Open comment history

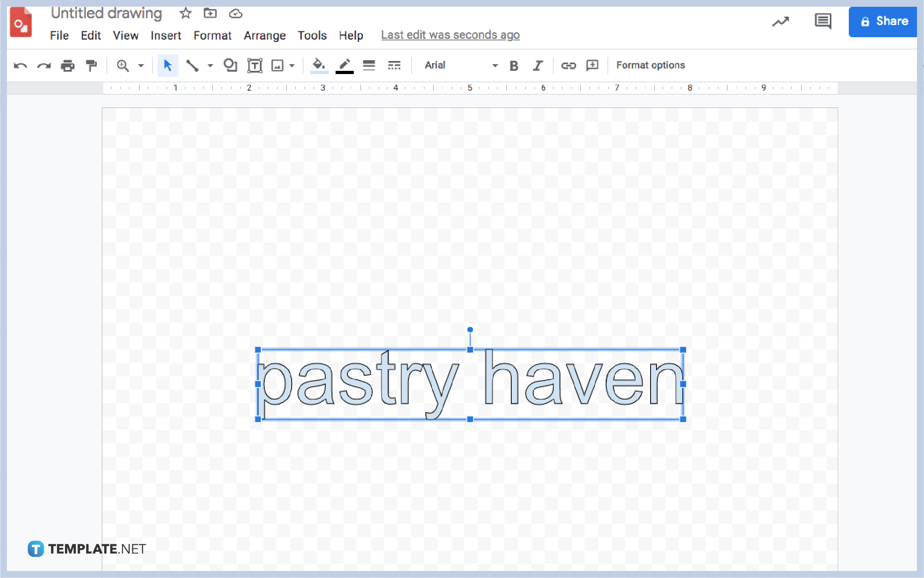click(x=823, y=22)
